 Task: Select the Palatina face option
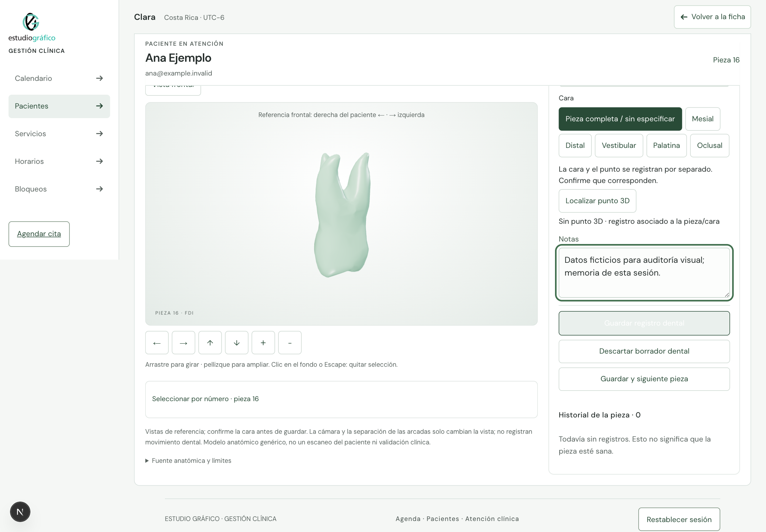pos(666,145)
